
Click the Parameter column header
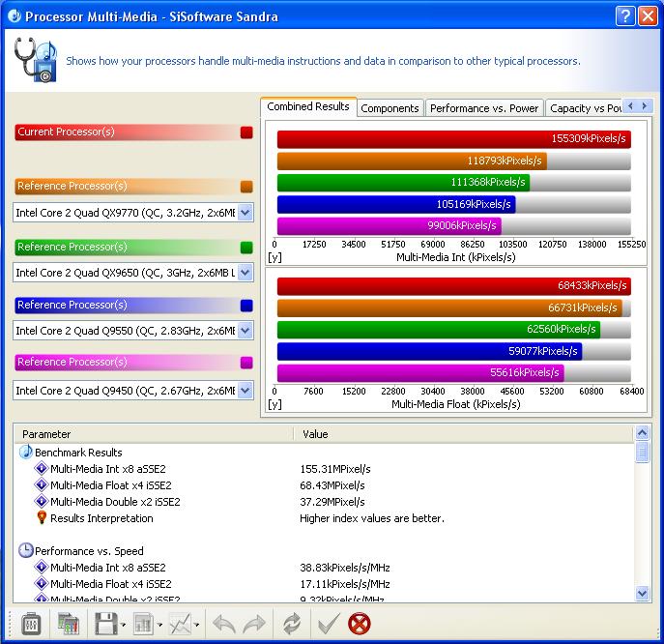(154, 434)
